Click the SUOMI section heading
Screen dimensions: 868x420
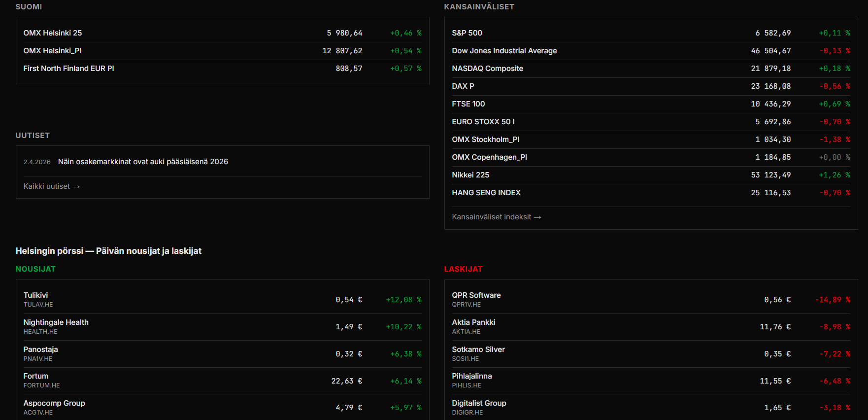click(29, 7)
